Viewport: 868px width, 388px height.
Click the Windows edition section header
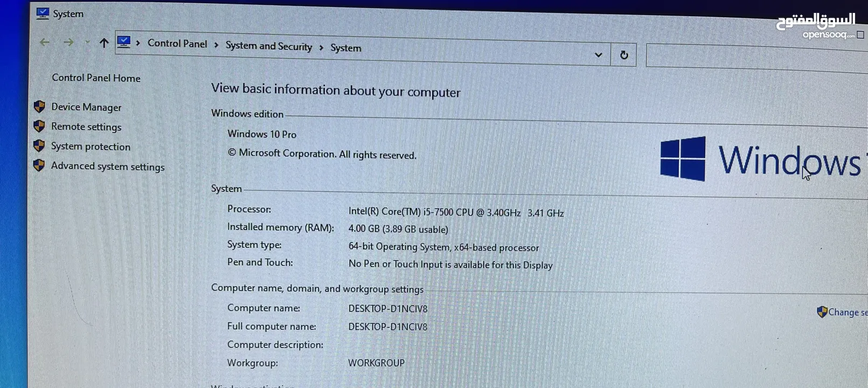coord(247,114)
